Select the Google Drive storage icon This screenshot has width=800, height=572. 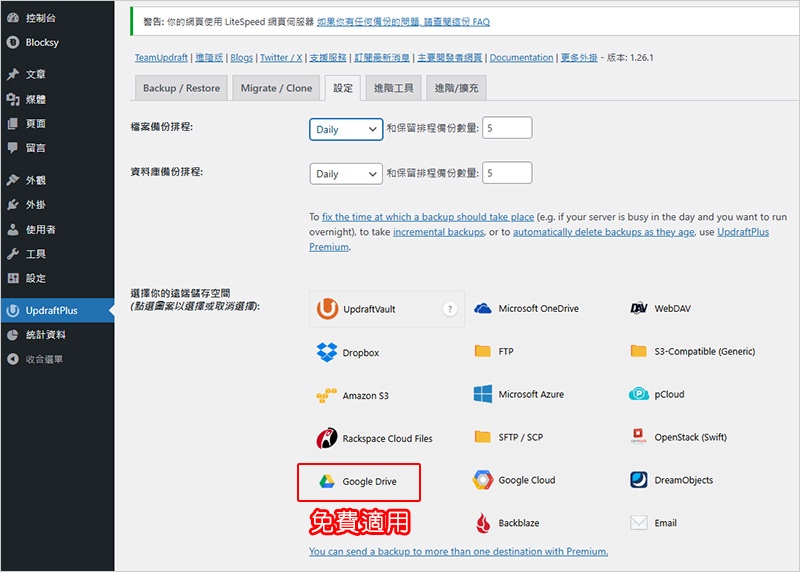[326, 481]
